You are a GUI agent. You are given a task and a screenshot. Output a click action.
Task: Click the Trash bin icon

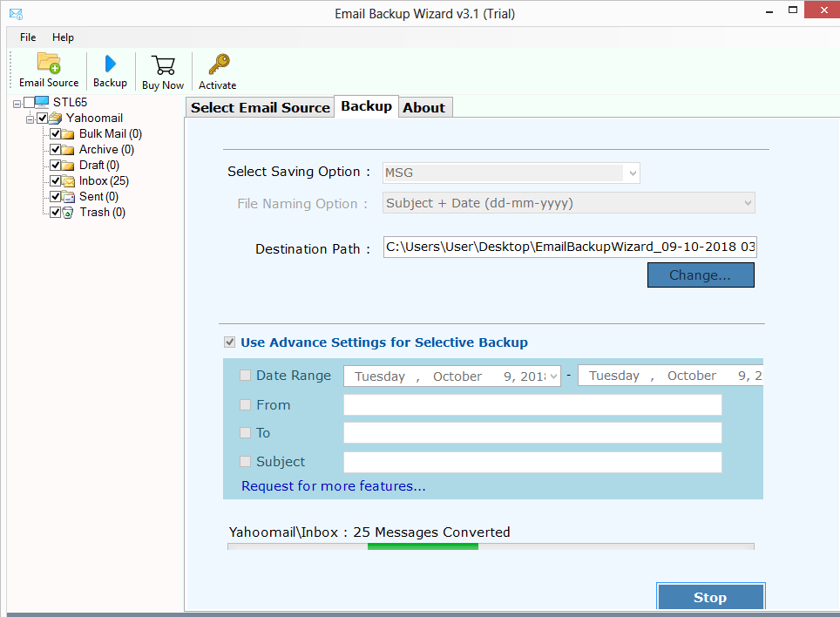(68, 213)
